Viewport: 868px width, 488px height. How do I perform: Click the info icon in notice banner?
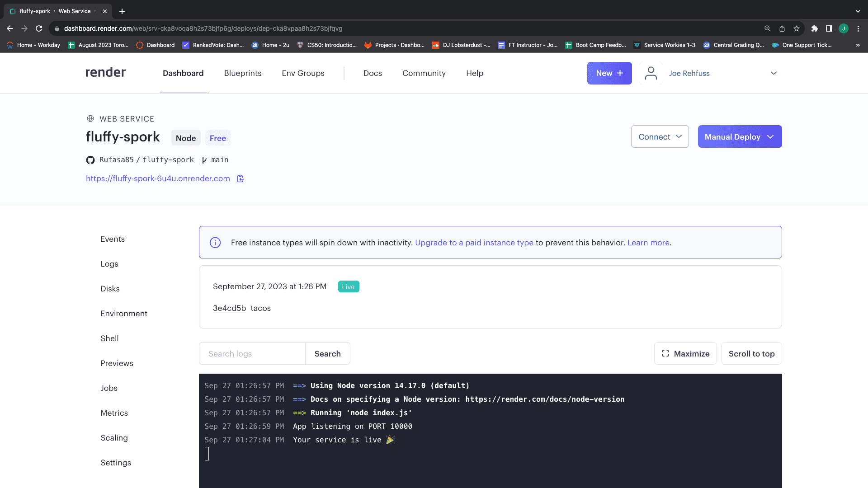click(x=215, y=243)
